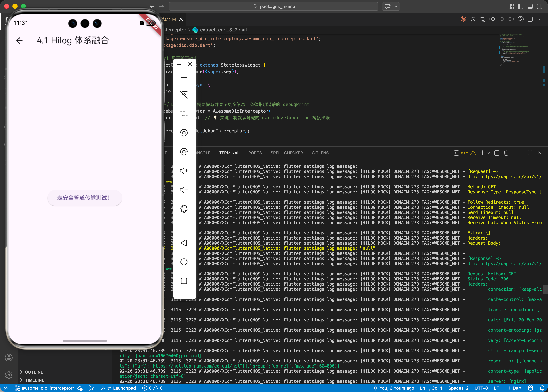Image resolution: width=548 pixels, height=392 pixels.
Task: Switch to the PORTS panel tab
Action: pos(255,153)
